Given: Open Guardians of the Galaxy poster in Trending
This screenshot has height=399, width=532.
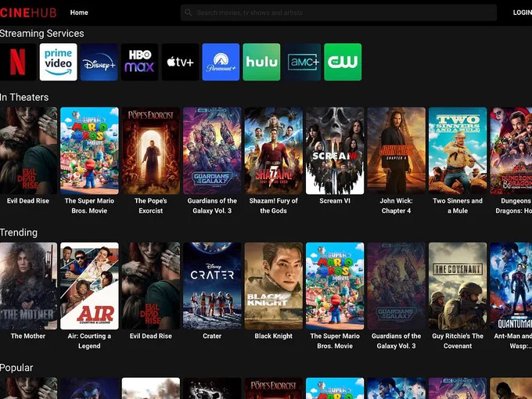Looking at the screenshot, I should point(397,286).
